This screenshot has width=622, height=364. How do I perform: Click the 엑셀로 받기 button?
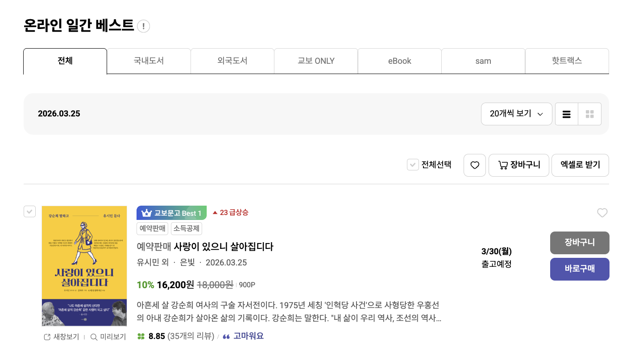[x=580, y=165]
